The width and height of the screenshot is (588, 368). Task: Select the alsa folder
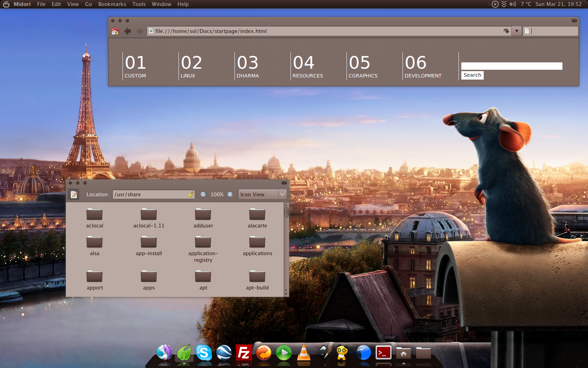[94, 246]
